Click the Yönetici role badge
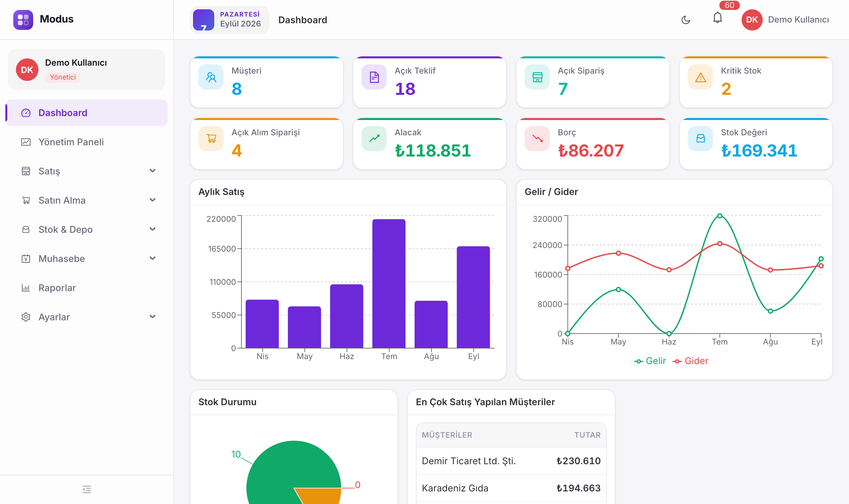The width and height of the screenshot is (849, 504). click(63, 77)
